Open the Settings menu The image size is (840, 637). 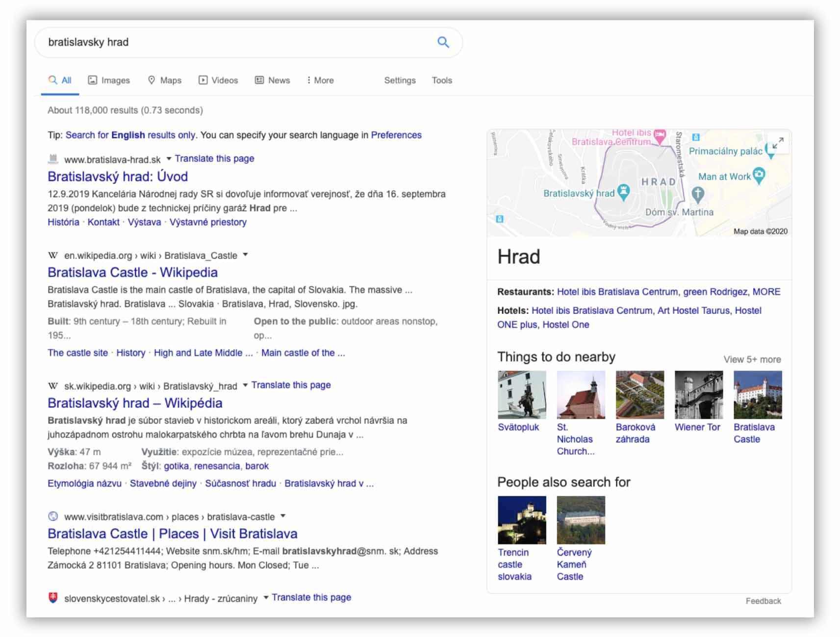(x=400, y=80)
